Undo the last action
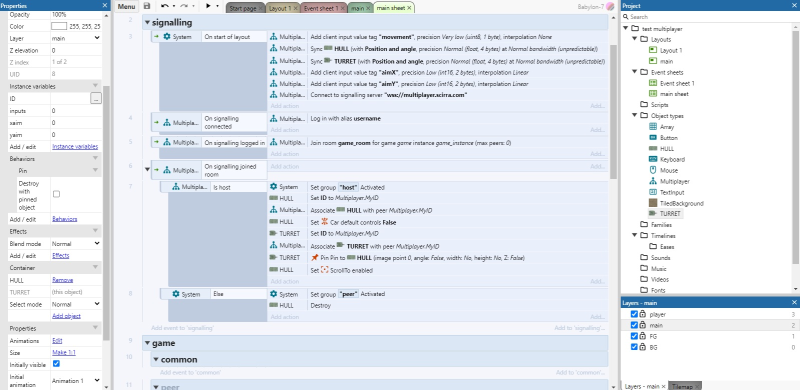Screen dimensions: 800x390 click(165, 6)
